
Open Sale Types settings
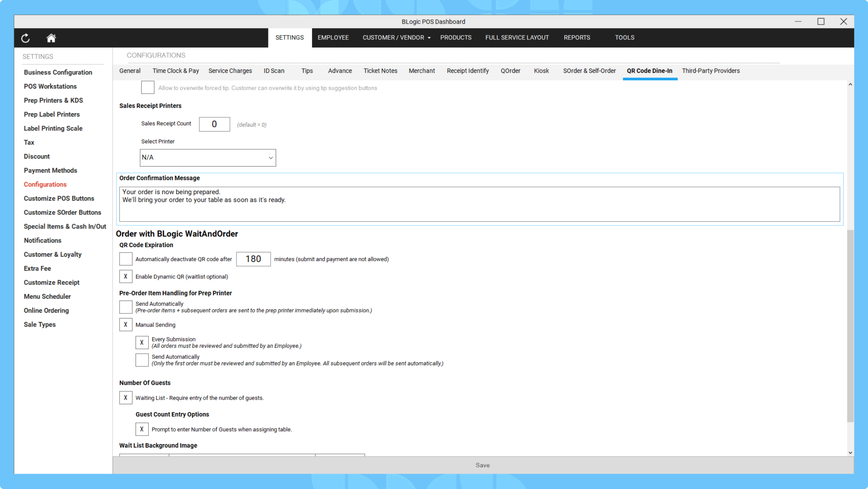click(x=40, y=324)
